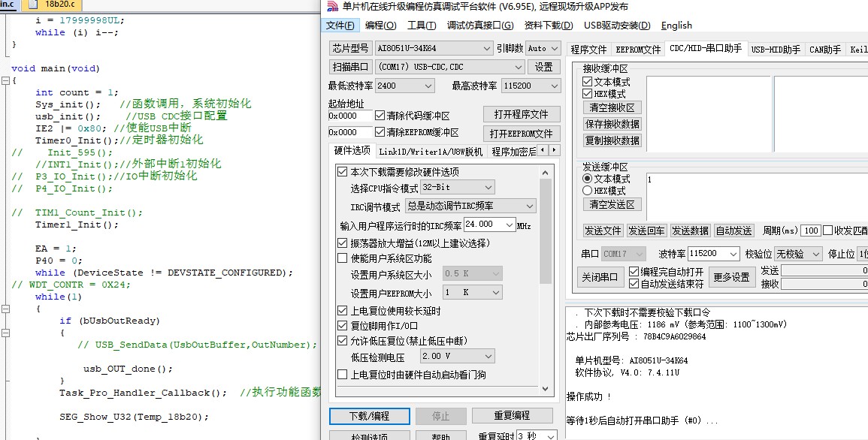868x440 pixels.
Task: Toggle 清除EEPROM缓冲区 checkbox
Action: click(380, 132)
